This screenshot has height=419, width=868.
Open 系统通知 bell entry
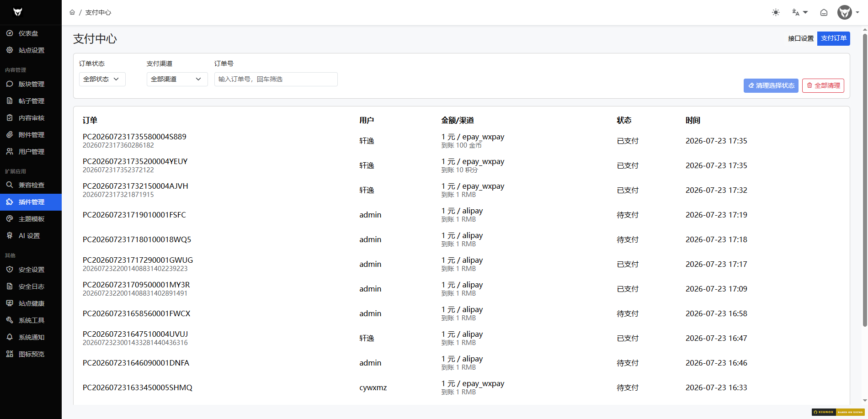pos(31,337)
